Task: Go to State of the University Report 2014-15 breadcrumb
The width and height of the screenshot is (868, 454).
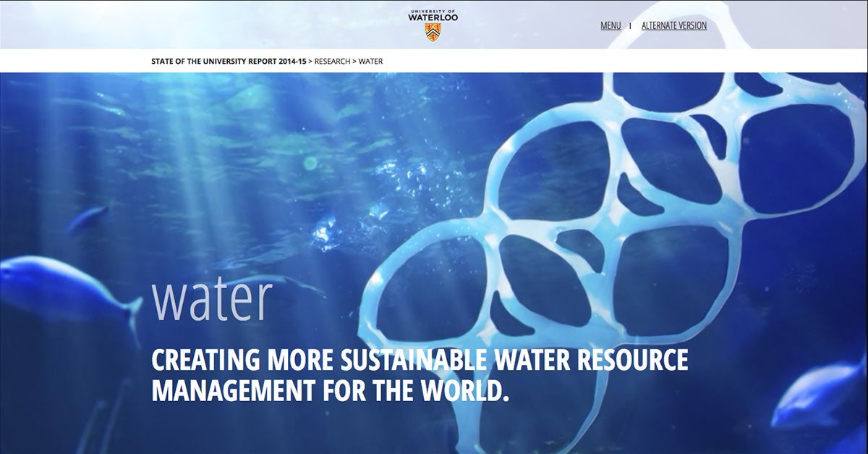Action: tap(229, 61)
